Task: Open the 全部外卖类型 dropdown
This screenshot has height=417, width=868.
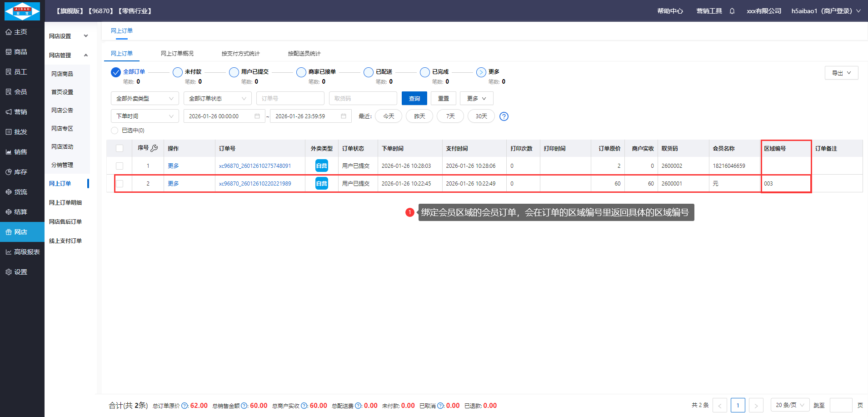Action: click(145, 99)
